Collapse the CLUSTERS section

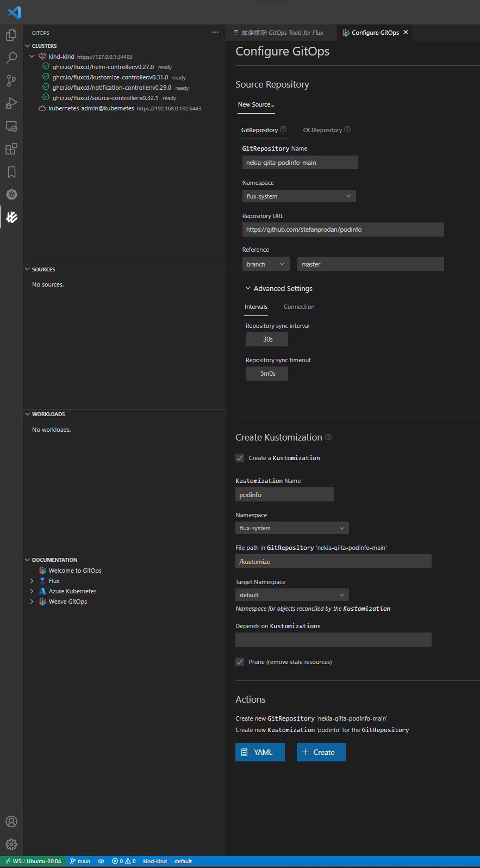[28, 46]
